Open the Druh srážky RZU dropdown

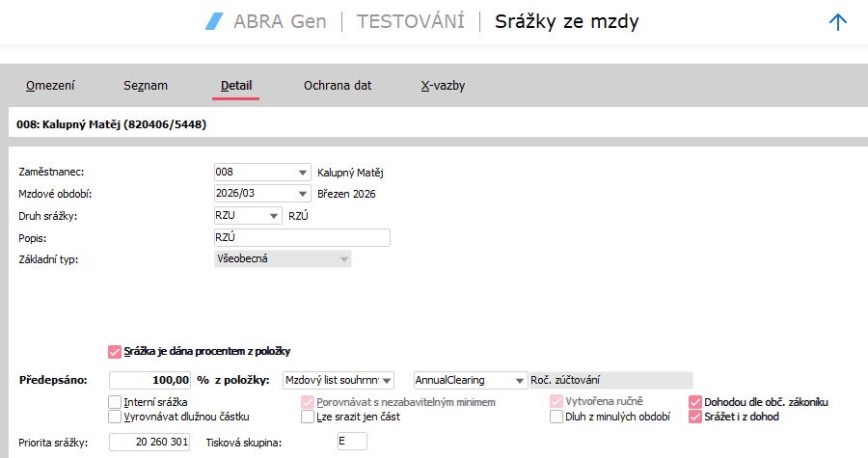[x=274, y=216]
